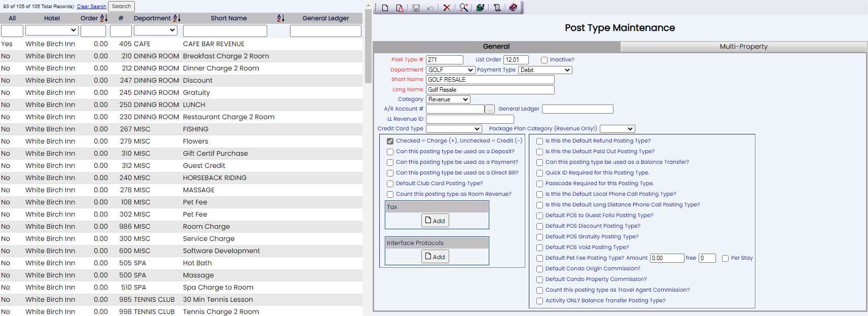Click the magnifying glass find icon

point(463,8)
